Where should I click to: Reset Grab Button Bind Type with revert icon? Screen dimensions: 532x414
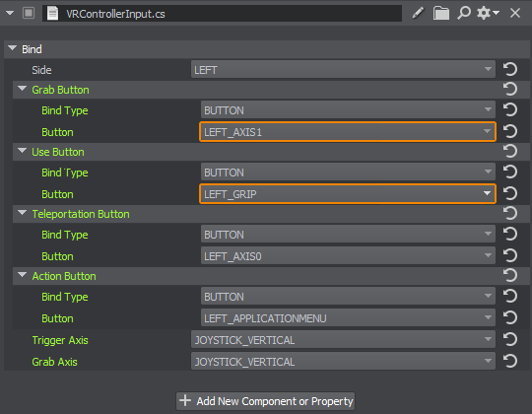pos(510,109)
